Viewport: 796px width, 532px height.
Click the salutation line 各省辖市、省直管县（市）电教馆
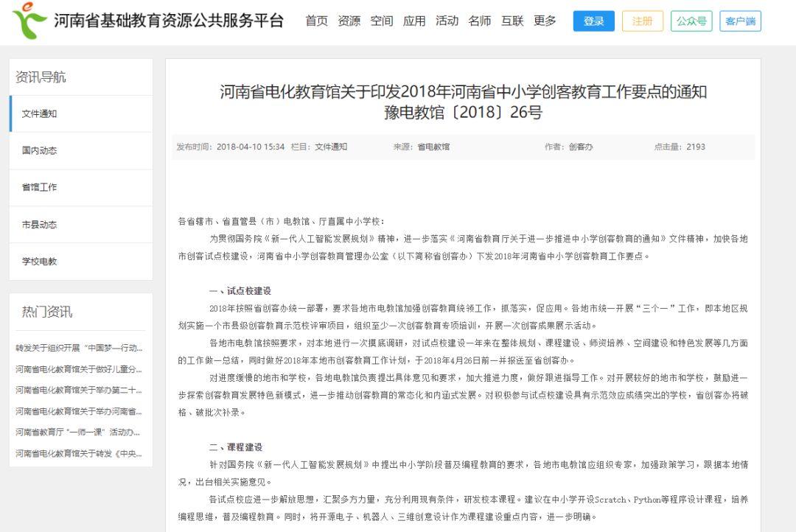click(x=282, y=221)
